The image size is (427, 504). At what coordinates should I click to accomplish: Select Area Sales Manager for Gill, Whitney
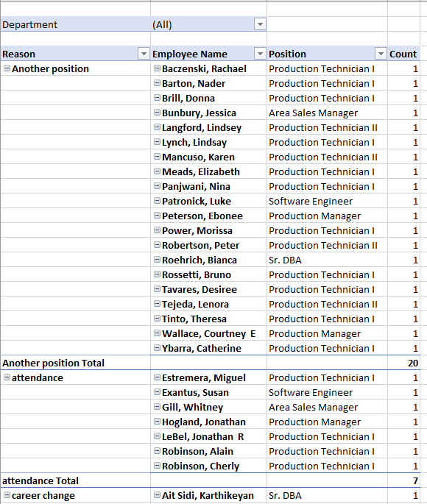click(327, 408)
